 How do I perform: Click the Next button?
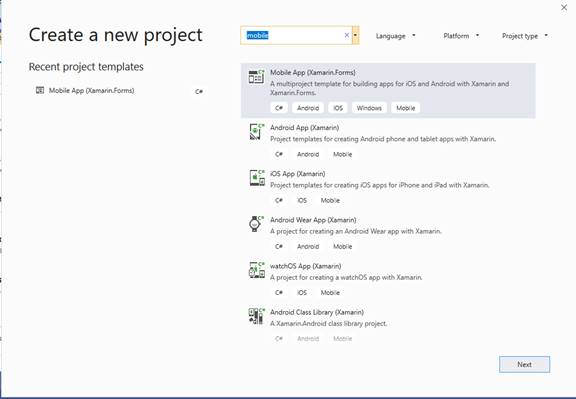(524, 364)
